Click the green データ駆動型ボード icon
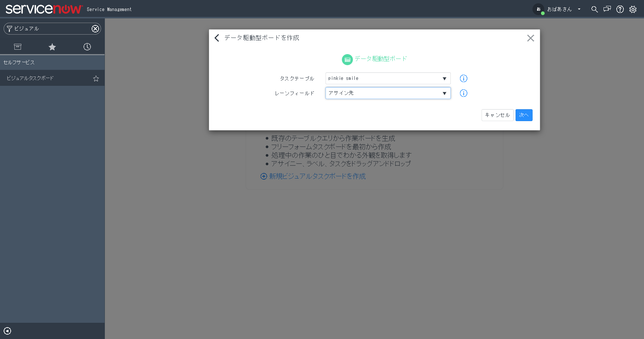Image resolution: width=644 pixels, height=339 pixels. pos(347,59)
